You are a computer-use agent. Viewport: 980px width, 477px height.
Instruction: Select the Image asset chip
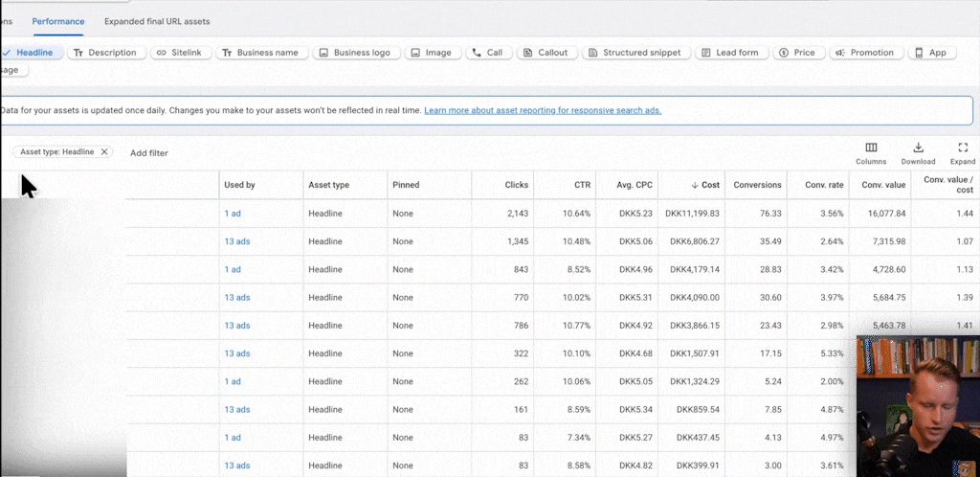click(431, 53)
